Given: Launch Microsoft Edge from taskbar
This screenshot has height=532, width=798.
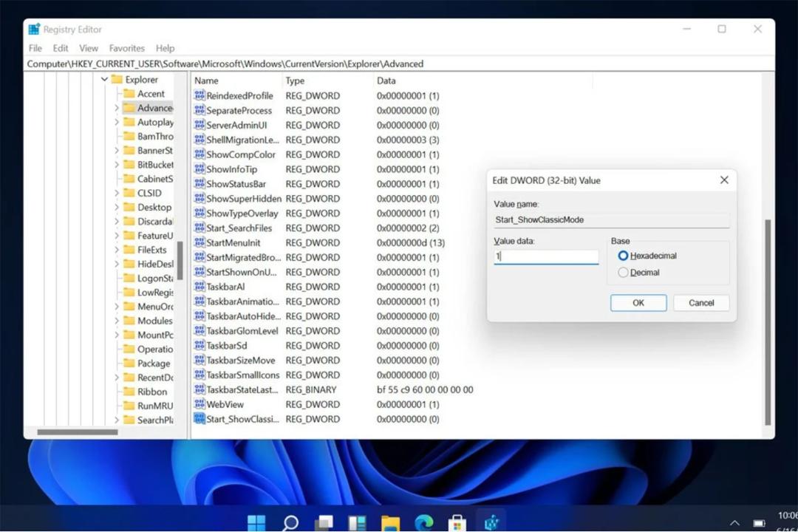Looking at the screenshot, I should [423, 522].
